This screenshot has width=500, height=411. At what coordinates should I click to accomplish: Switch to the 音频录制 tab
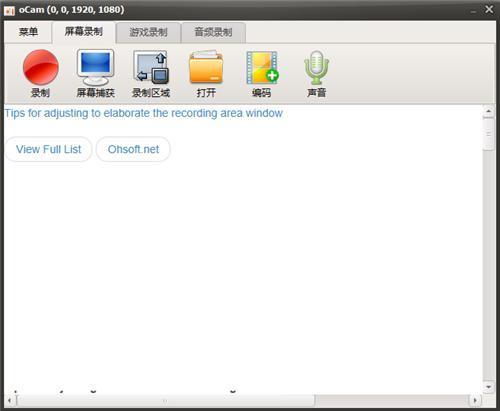pyautogui.click(x=213, y=32)
